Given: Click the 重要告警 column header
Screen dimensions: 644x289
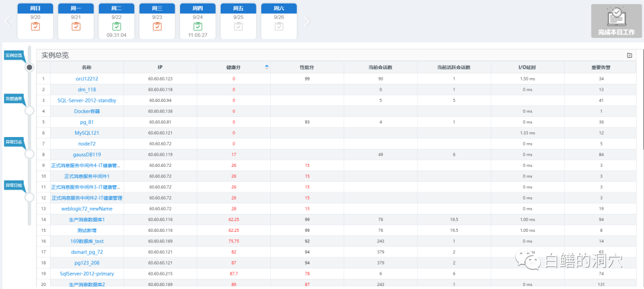Looking at the screenshot, I should [601, 67].
